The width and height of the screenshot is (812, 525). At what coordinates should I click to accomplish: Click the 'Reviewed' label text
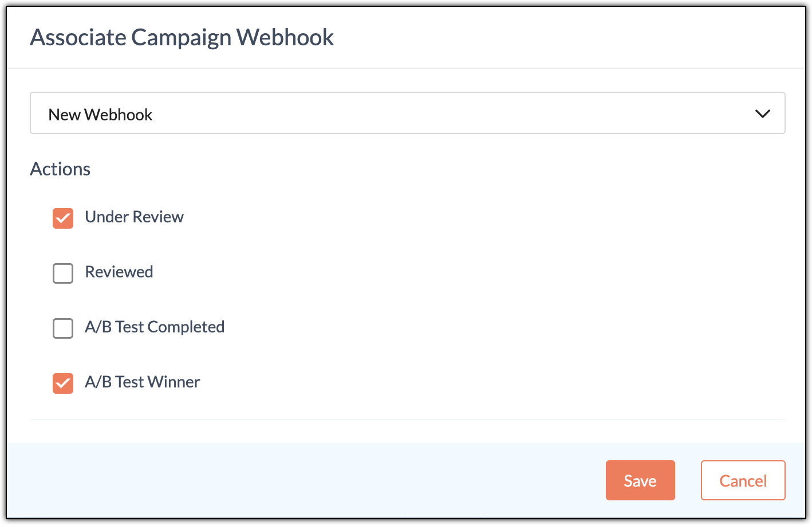click(x=119, y=272)
